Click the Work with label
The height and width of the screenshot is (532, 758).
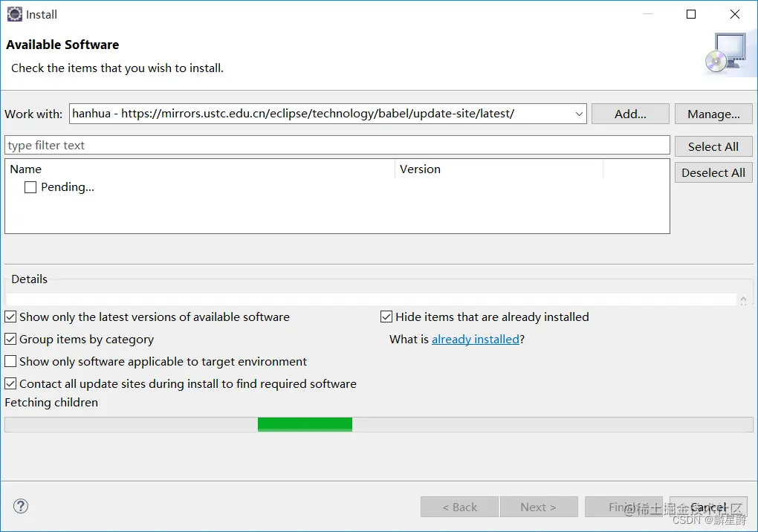[33, 114]
